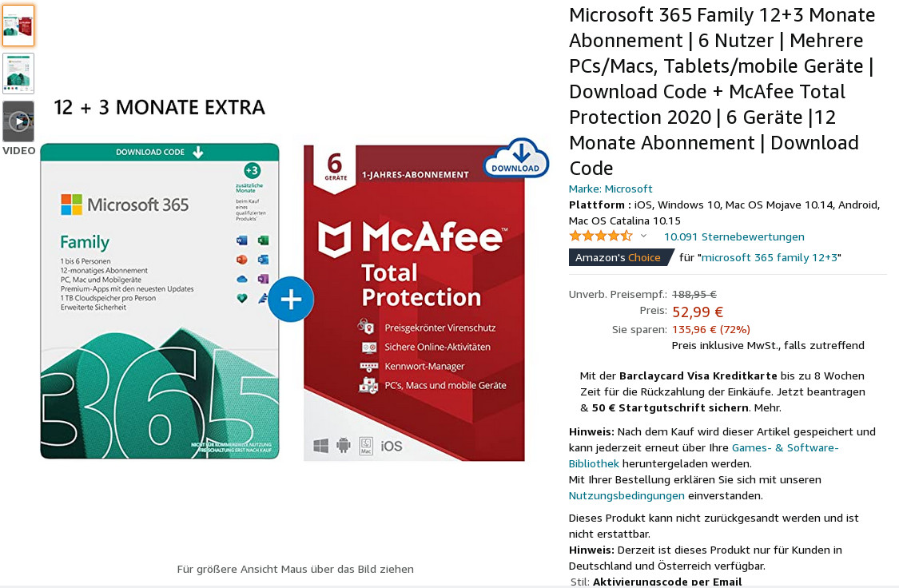Click the Word icon on Microsoft 365 box
This screenshot has height=588, width=899.
(x=242, y=240)
